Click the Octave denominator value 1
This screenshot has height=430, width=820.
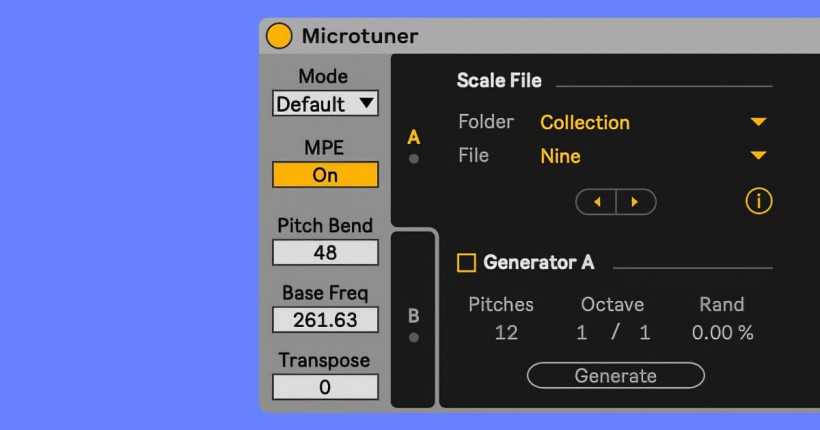[645, 333]
